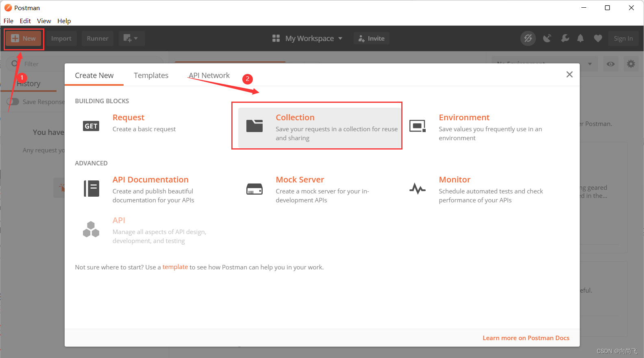The image size is (644, 358).
Task: Click 'Schedule automated tests and check' description
Action: point(491,196)
